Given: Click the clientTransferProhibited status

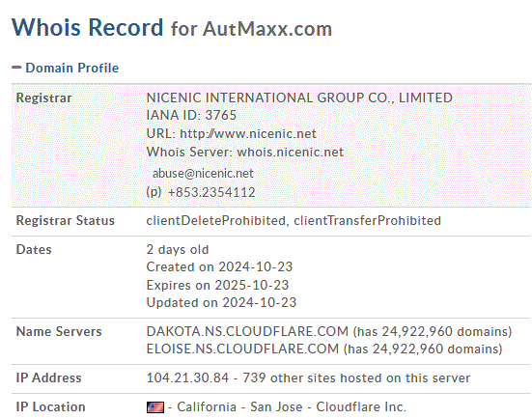Looking at the screenshot, I should 368,220.
